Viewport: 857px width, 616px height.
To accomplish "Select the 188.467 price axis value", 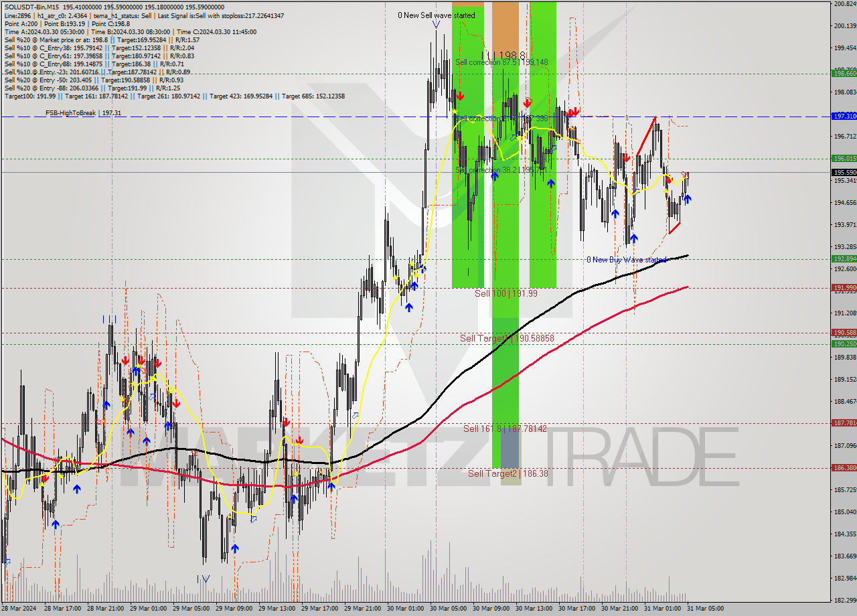I will pyautogui.click(x=845, y=401).
